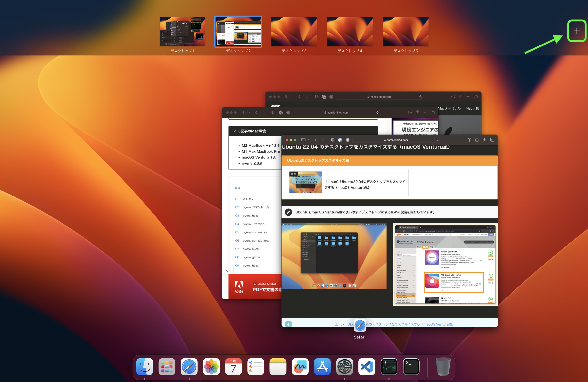Click the gnome-look.org screenshot image
This screenshot has width=588, height=382.
pos(445,265)
